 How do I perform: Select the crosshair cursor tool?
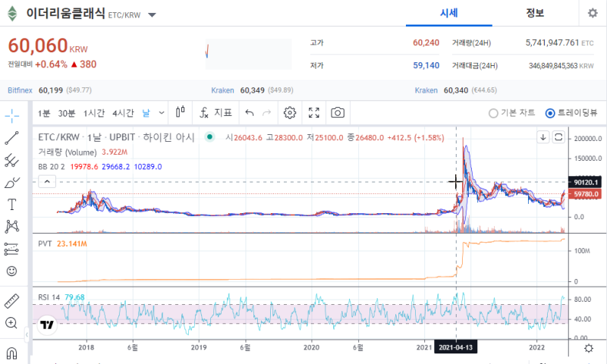click(x=11, y=115)
